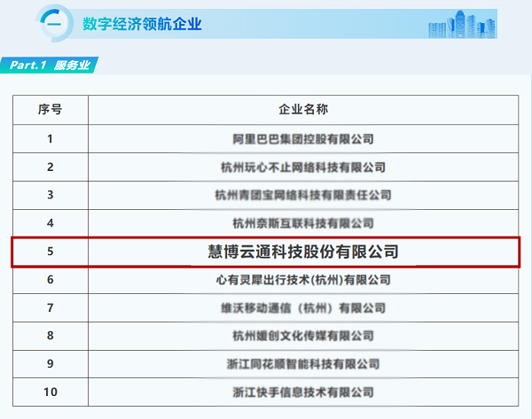Click the '企业名称' column header
532x419 pixels.
click(303, 110)
